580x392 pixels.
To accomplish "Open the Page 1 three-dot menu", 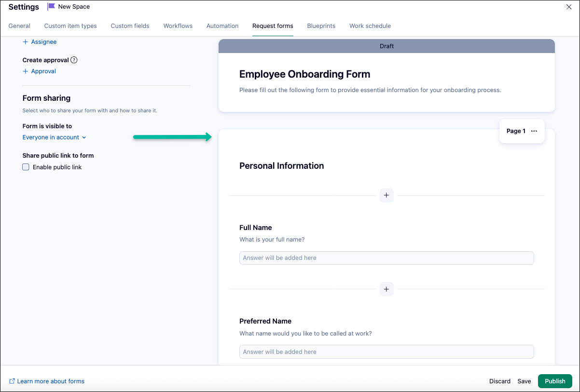I will tap(534, 131).
